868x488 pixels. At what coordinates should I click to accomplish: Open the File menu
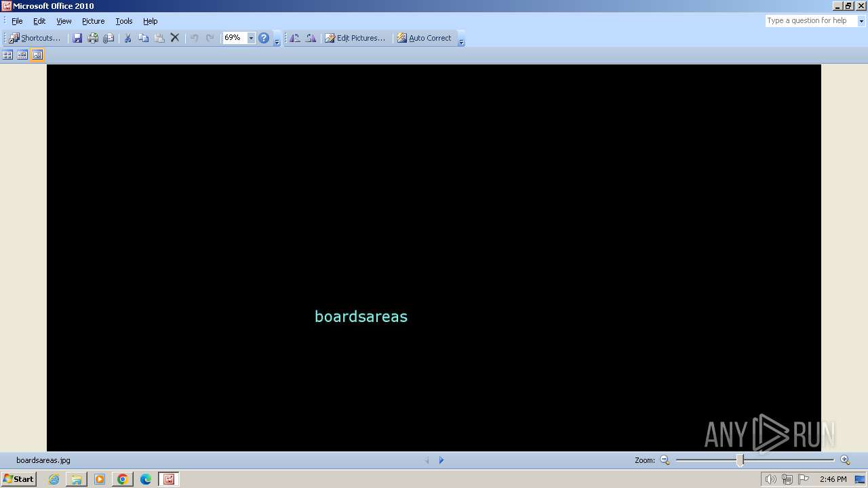(17, 21)
